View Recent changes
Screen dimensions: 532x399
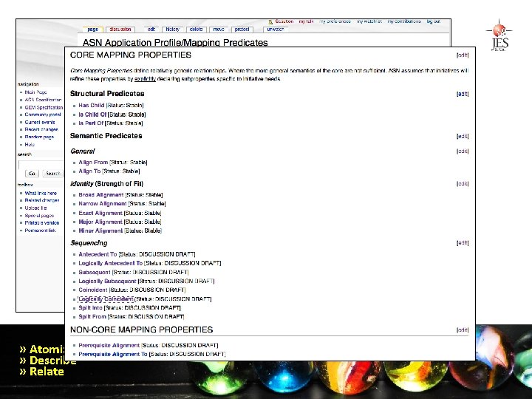(x=41, y=129)
